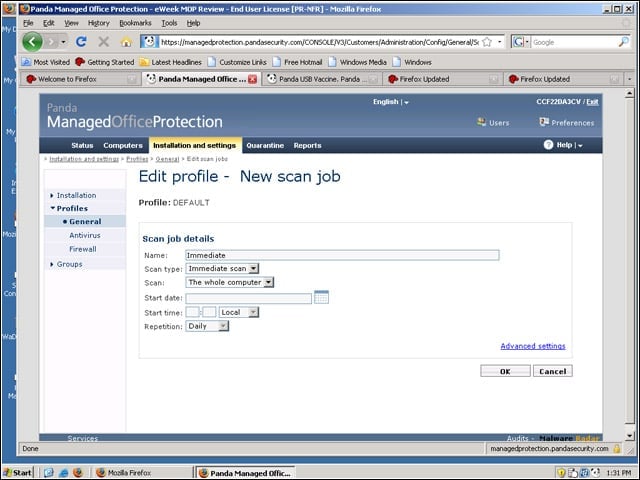The image size is (640, 480).
Task: Click the OK button
Action: point(505,371)
